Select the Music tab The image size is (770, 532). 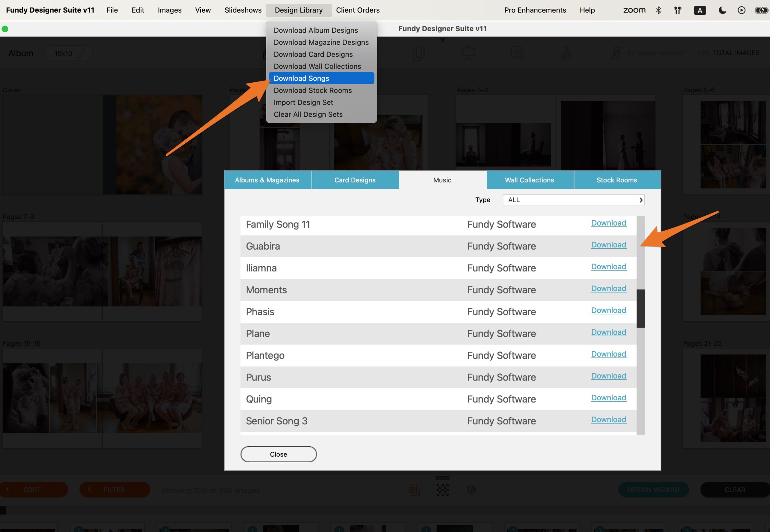pyautogui.click(x=442, y=180)
